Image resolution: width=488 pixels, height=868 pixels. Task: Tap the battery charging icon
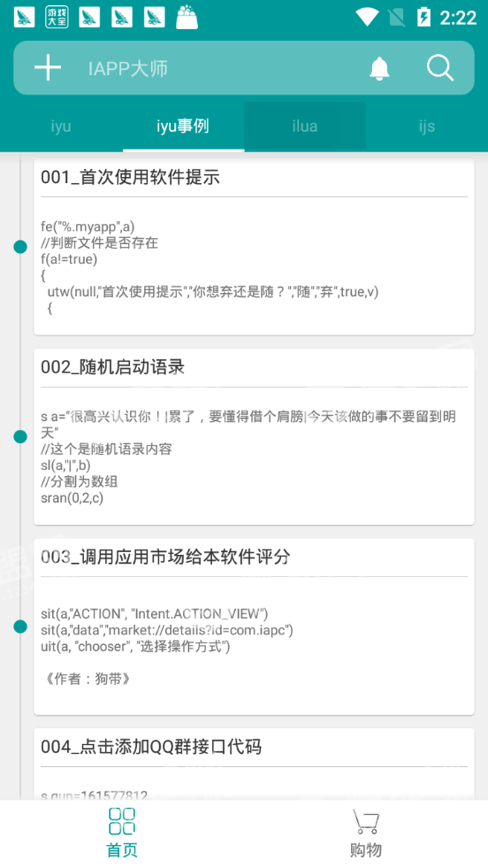point(423,17)
